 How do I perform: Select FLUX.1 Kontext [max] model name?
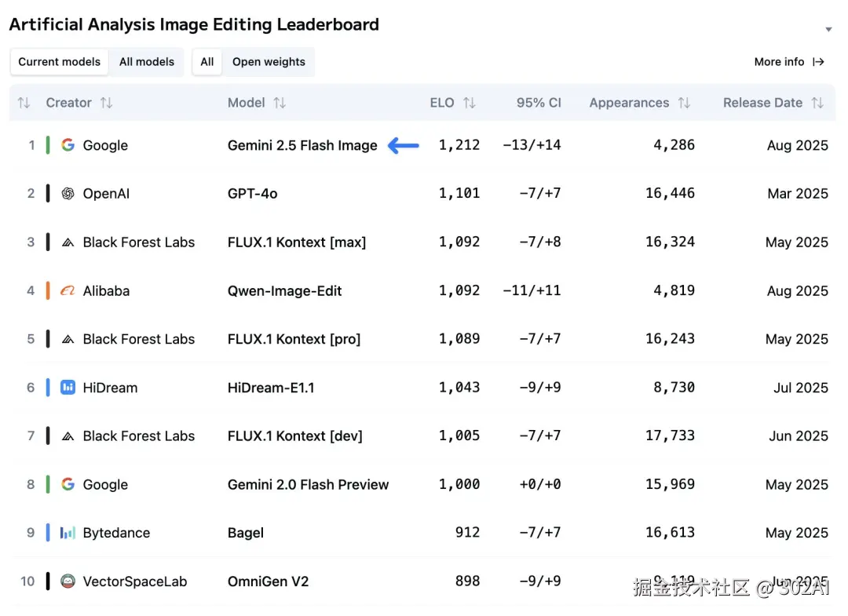pyautogui.click(x=297, y=242)
